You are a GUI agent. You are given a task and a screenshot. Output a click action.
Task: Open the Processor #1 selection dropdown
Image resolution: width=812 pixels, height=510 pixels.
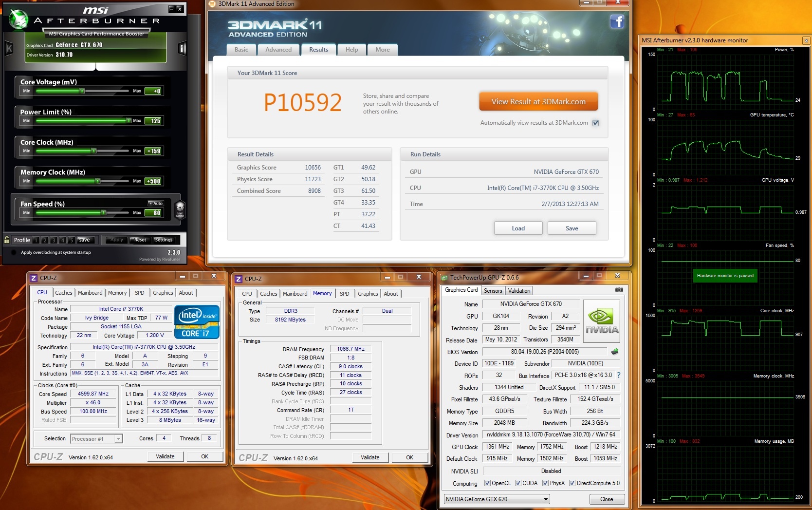point(96,439)
